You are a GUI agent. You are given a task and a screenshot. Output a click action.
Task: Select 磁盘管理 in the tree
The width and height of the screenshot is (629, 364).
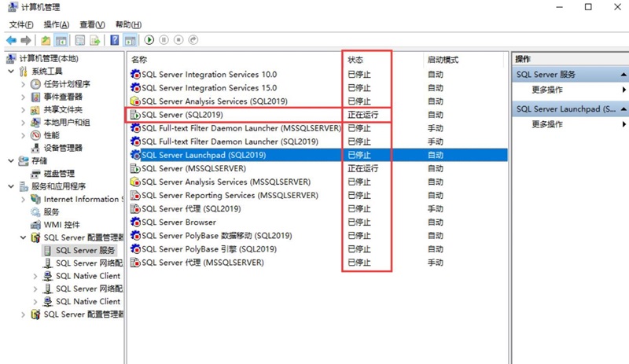tap(59, 174)
